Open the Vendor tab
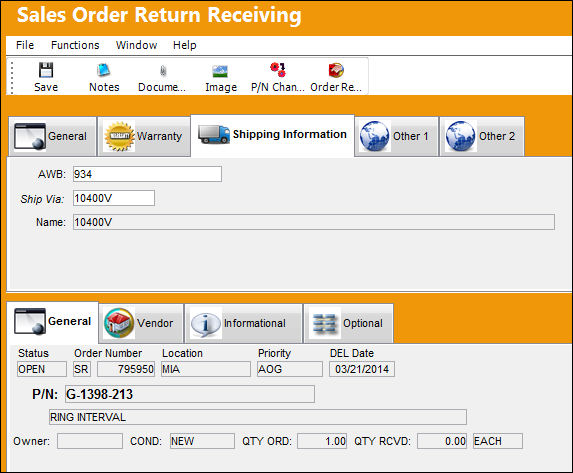Viewport: 573px width, 473px height. (141, 323)
